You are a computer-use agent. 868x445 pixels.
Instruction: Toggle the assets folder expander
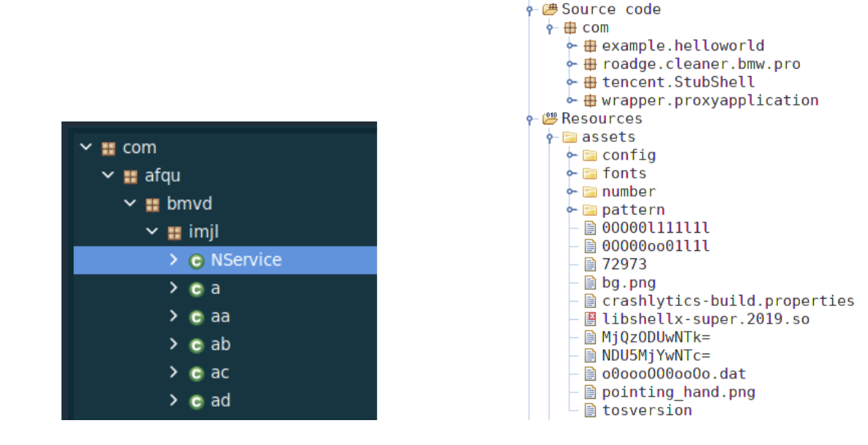(x=550, y=138)
